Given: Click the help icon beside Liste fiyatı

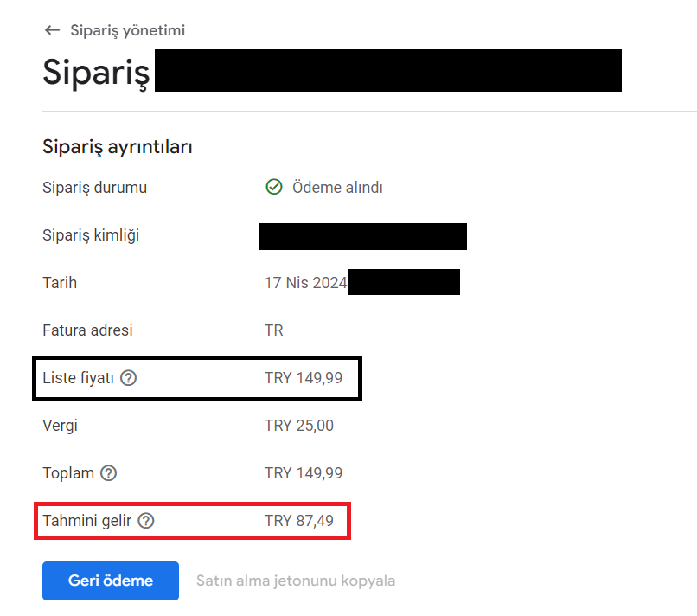Looking at the screenshot, I should [129, 378].
